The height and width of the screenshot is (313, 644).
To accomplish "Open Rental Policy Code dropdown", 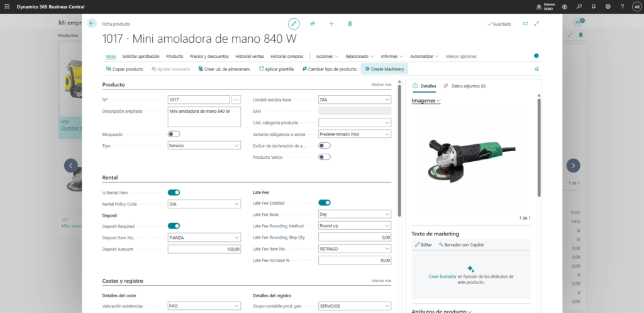I will 204,204.
